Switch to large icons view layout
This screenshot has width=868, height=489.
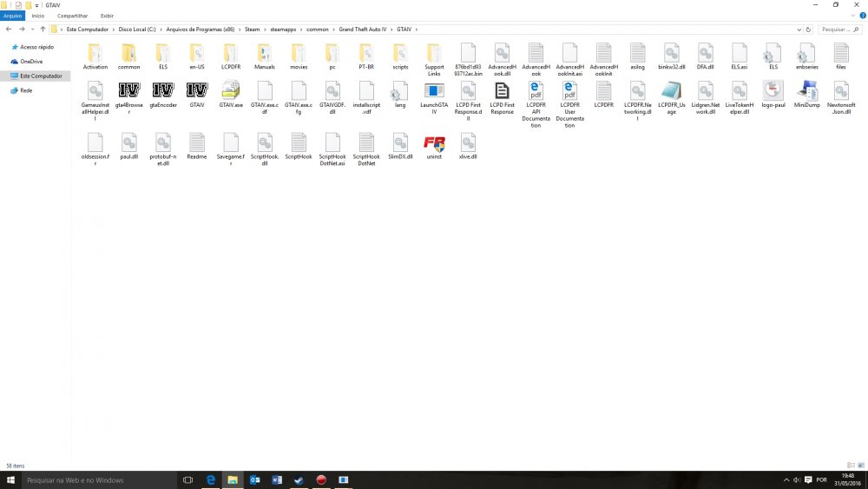861,466
